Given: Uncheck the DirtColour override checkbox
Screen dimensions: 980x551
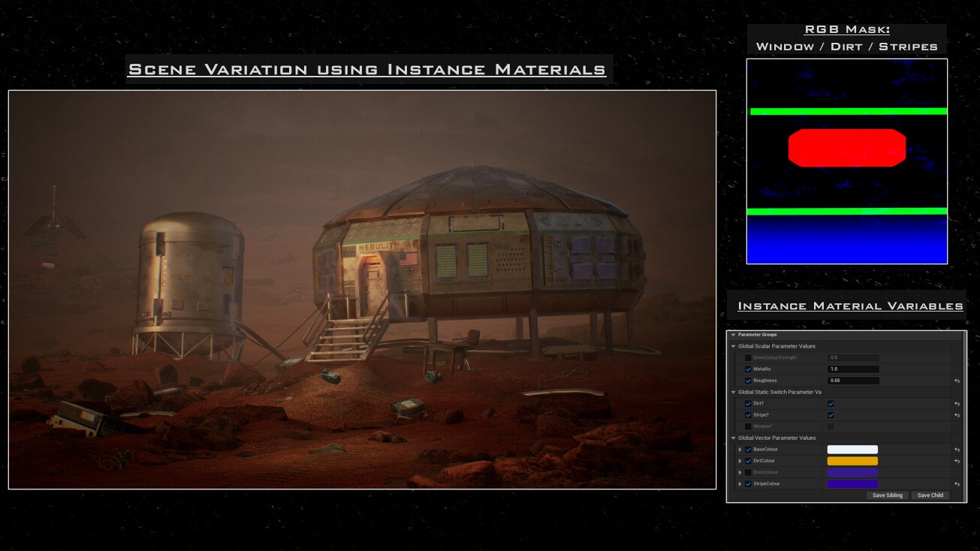Looking at the screenshot, I should (x=748, y=461).
